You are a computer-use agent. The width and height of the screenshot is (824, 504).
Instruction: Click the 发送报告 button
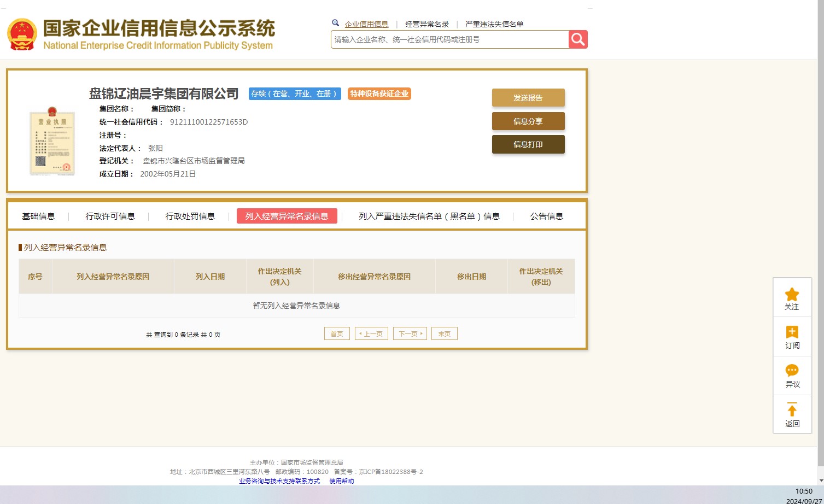528,98
